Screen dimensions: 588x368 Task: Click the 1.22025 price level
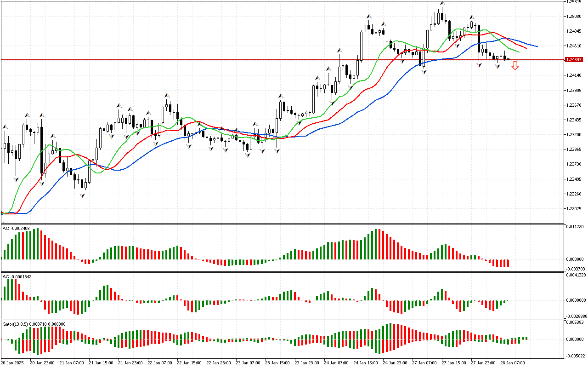[x=574, y=209]
